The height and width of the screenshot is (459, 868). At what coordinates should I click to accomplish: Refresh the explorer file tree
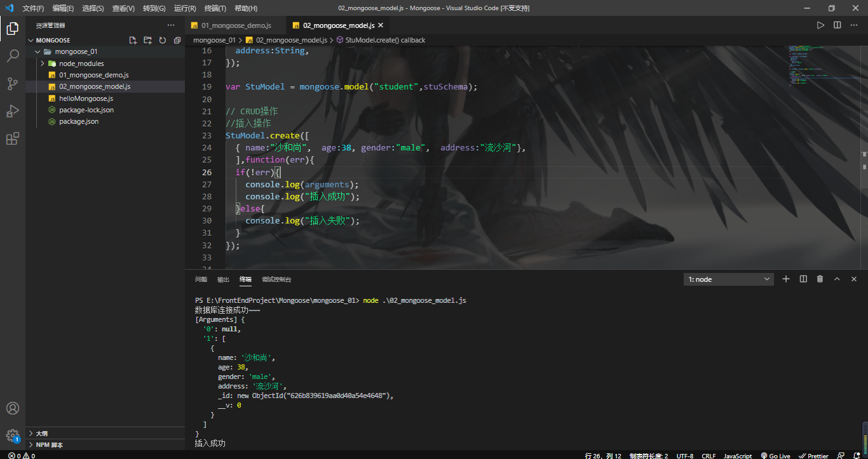pos(163,40)
